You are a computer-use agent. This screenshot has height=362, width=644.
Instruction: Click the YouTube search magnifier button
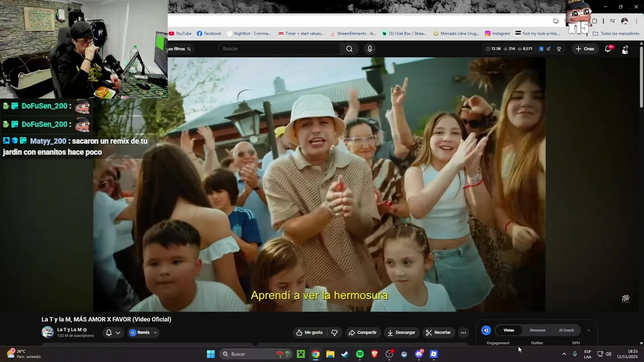tap(349, 49)
